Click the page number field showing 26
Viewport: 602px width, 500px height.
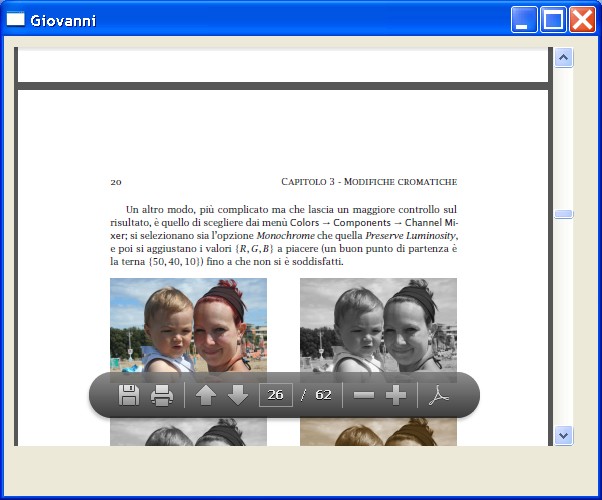click(275, 395)
